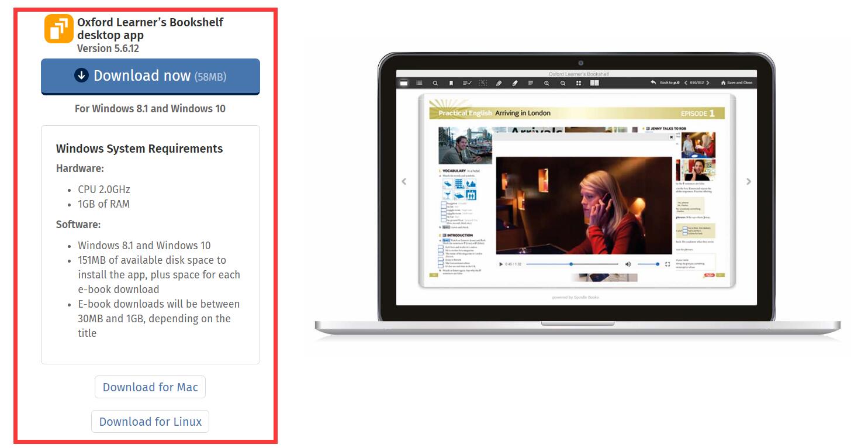This screenshot has height=448, width=868.
Task: Go to previous page chevron beside 010/012
Action: pyautogui.click(x=686, y=83)
